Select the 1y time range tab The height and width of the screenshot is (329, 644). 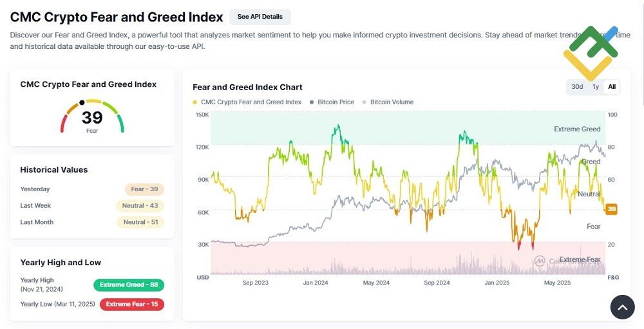596,87
